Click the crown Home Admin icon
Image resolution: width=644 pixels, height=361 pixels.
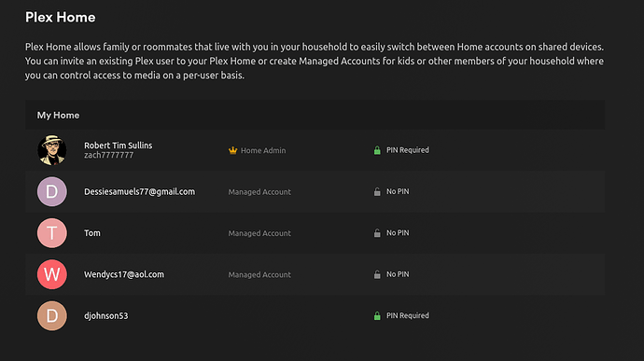point(233,150)
